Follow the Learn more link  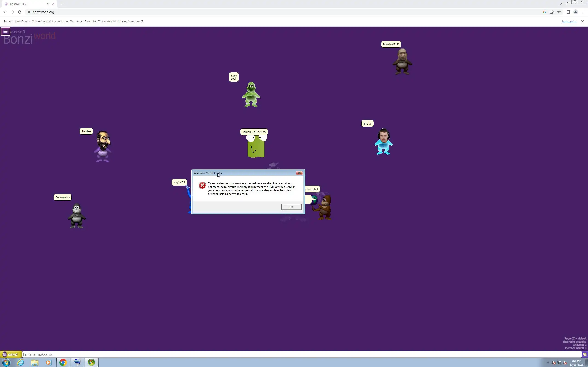(x=569, y=21)
